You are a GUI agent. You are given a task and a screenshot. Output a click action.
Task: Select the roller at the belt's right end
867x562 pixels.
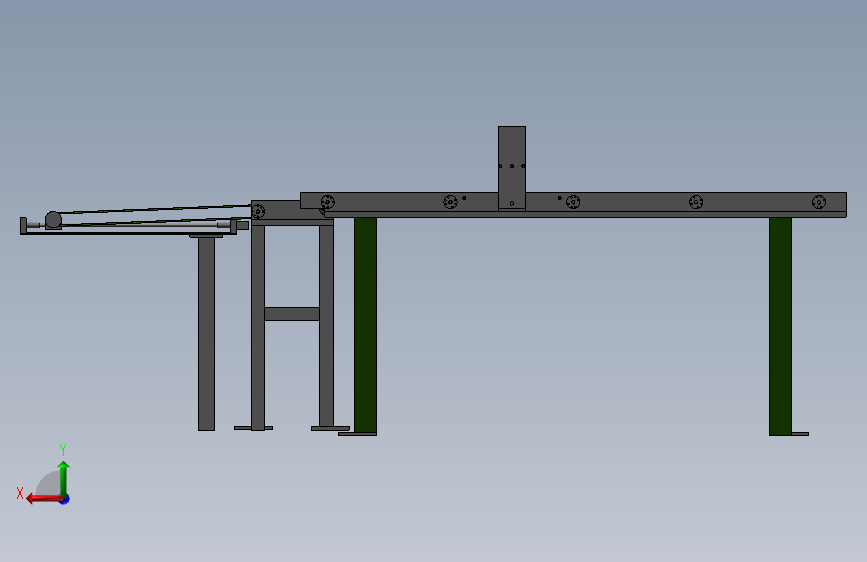tap(258, 211)
